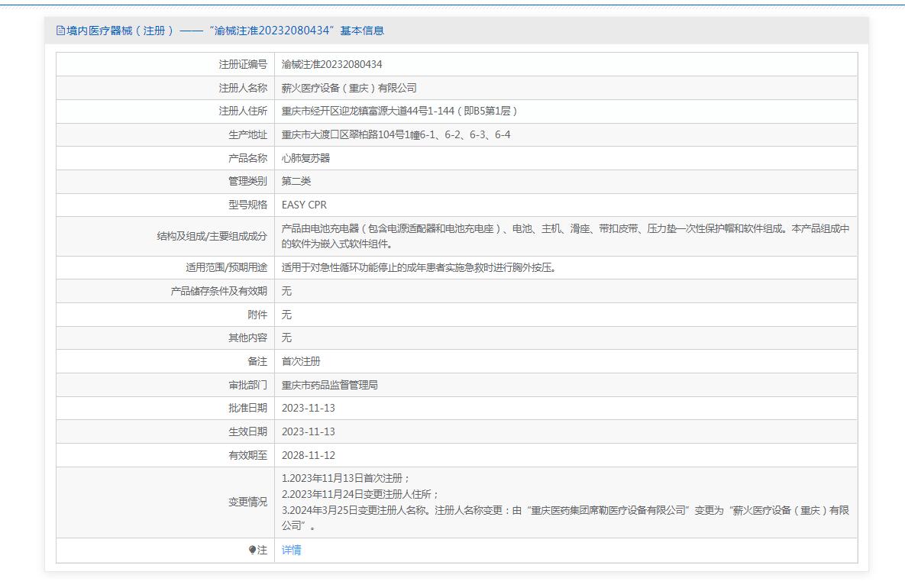Click the lightbulb icon next to 注
Viewport: 905px width, 588px height.
(253, 551)
